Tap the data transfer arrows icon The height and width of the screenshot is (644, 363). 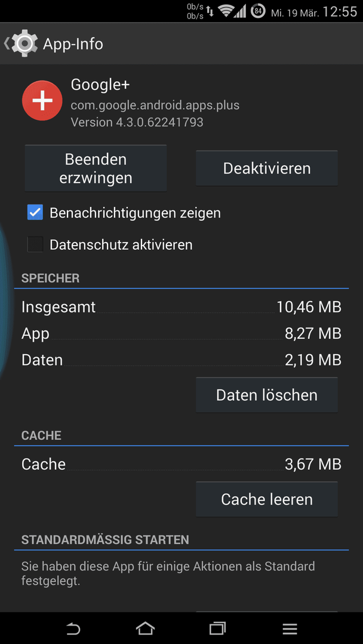(x=210, y=11)
